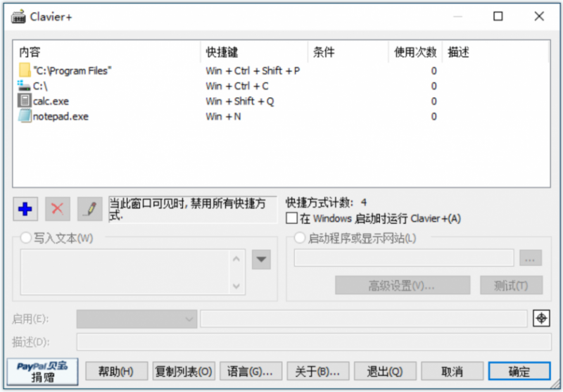Click the browse "..." button for program path
This screenshot has height=392, width=563.
point(531,258)
